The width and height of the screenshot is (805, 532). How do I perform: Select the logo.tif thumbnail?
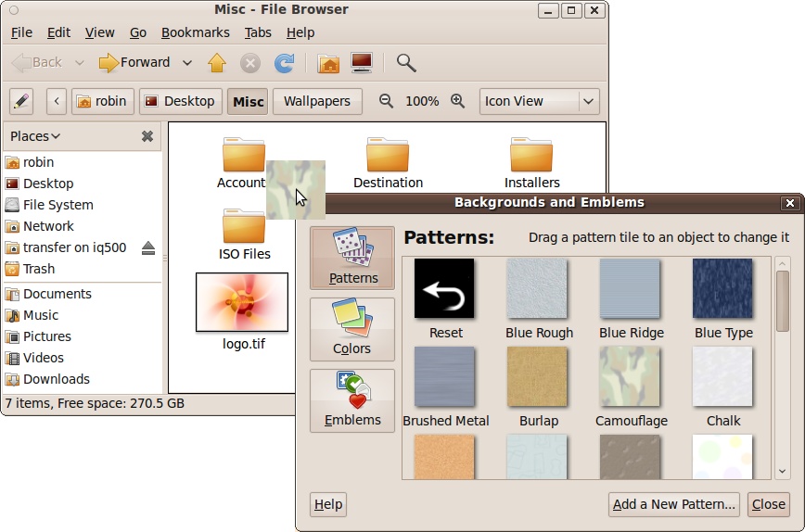click(242, 302)
